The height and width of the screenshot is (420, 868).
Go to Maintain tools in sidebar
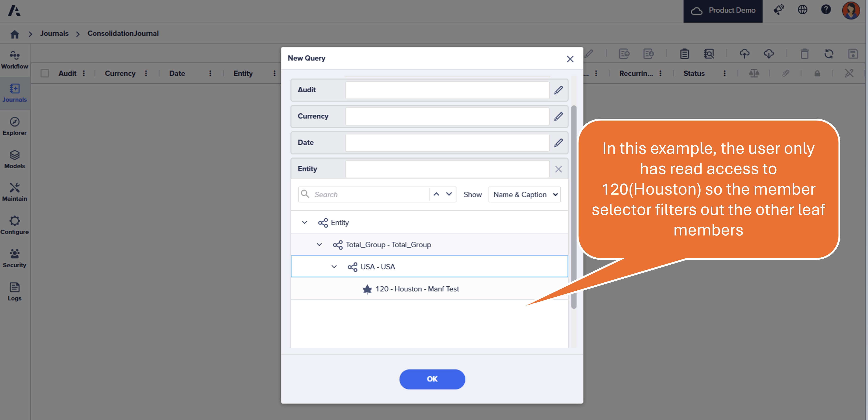(14, 192)
